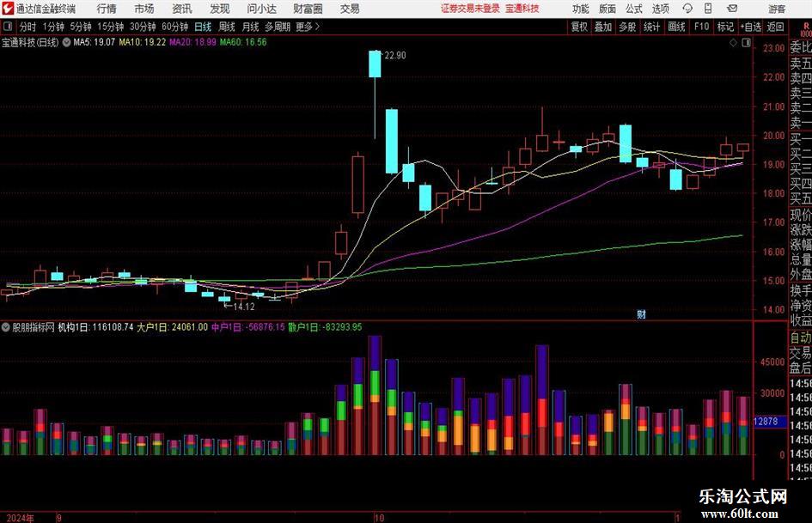
Task: Click the 大户1日: 24061.00 value
Action: click(173, 327)
